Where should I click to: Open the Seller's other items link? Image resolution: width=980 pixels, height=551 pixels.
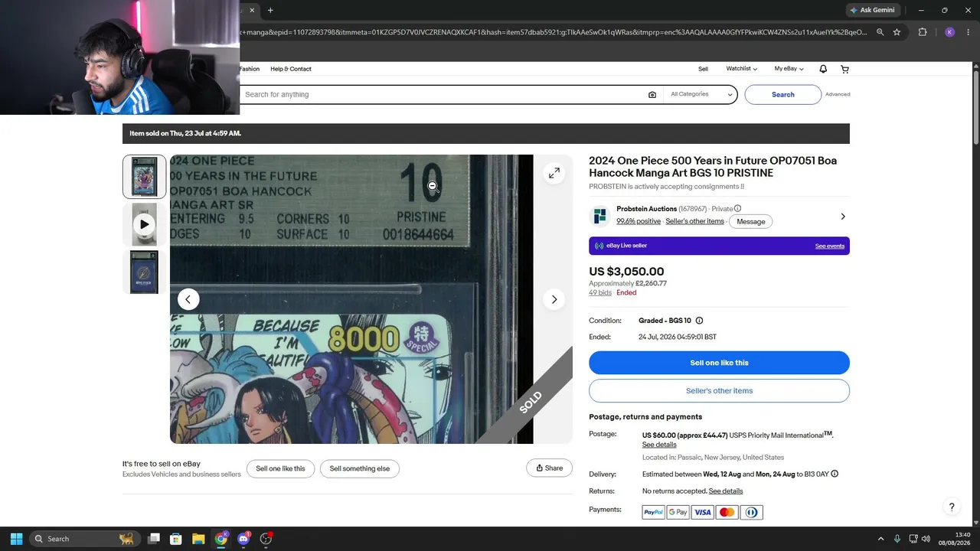click(x=694, y=221)
